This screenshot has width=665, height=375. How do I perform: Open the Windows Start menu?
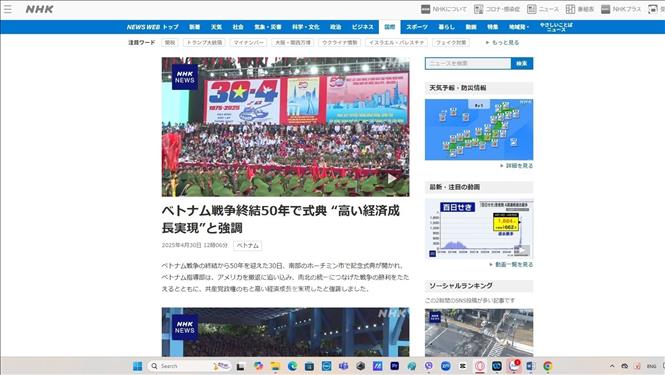point(137,366)
